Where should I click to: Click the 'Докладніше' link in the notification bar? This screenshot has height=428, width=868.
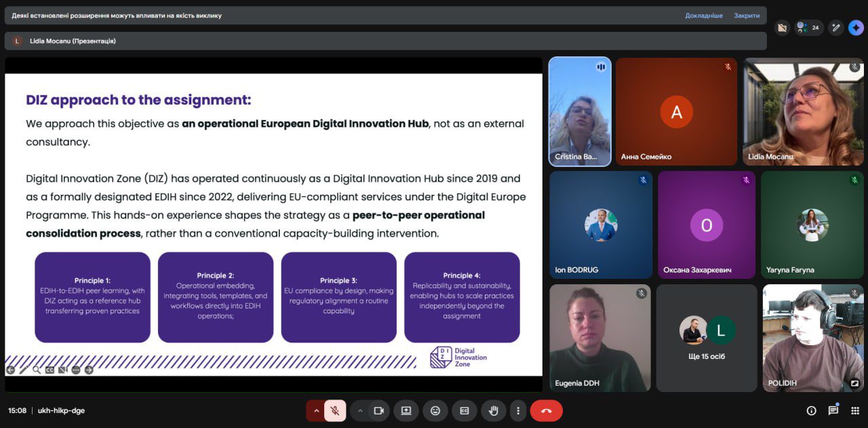coord(703,16)
